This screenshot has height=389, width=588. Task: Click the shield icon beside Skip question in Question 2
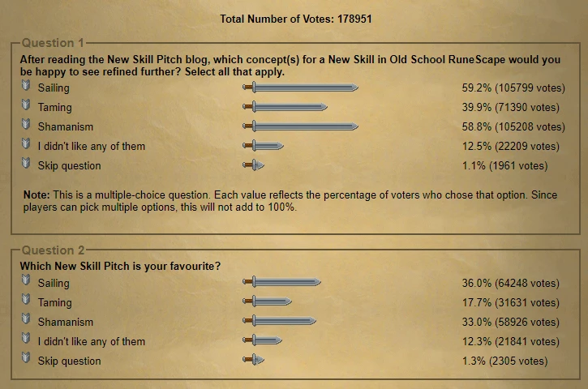coord(26,358)
